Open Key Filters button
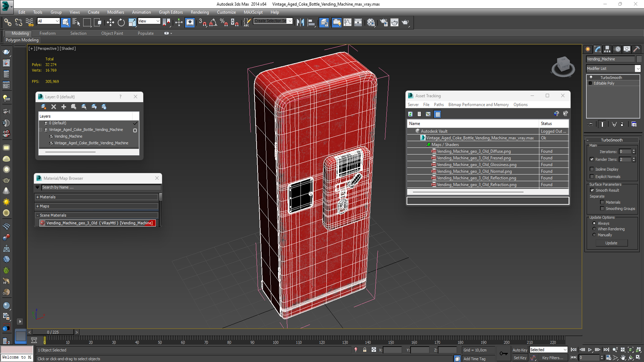The height and width of the screenshot is (362, 644). coord(552,358)
